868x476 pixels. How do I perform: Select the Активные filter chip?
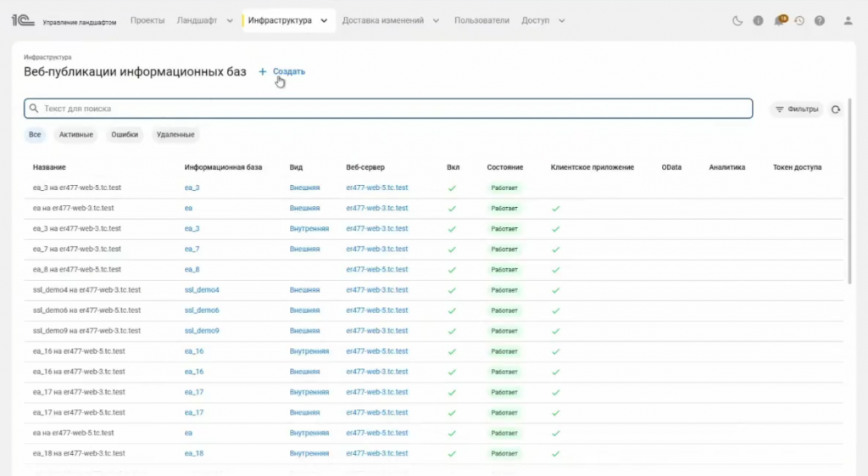[75, 135]
